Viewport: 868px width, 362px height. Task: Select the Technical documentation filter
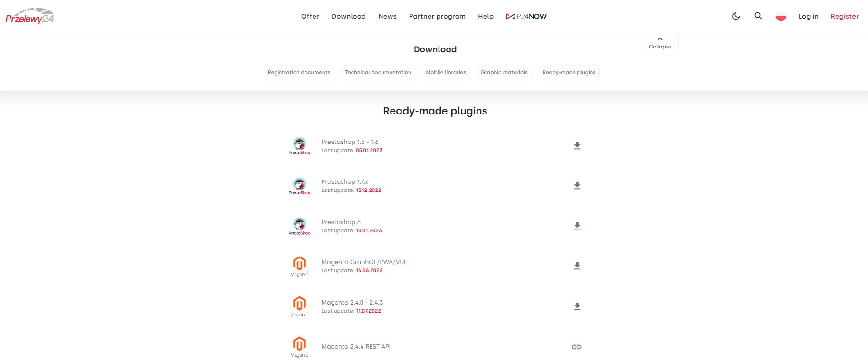click(378, 72)
